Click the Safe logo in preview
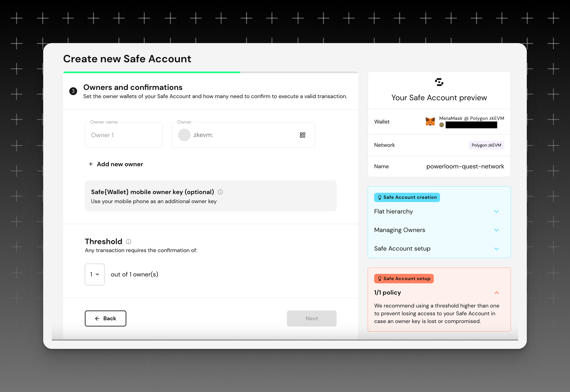The width and height of the screenshot is (570, 392). tap(439, 82)
